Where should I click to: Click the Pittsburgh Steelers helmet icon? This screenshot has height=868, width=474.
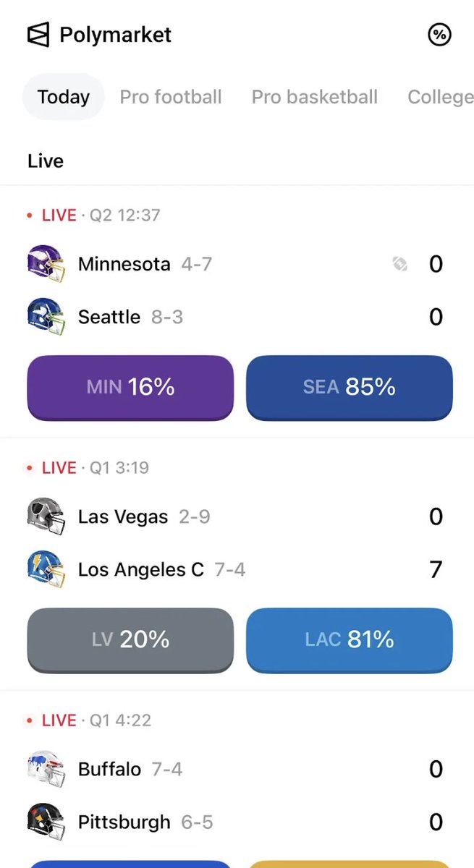[x=46, y=822]
